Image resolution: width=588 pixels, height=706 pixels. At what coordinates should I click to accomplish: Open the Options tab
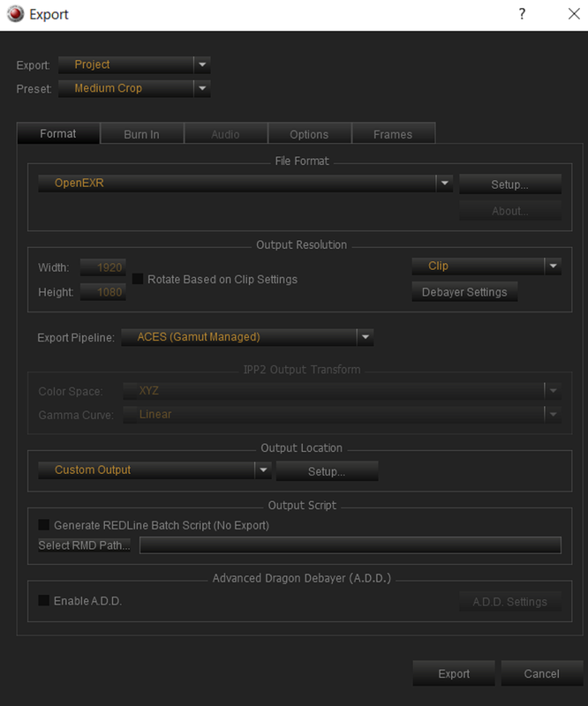(309, 134)
